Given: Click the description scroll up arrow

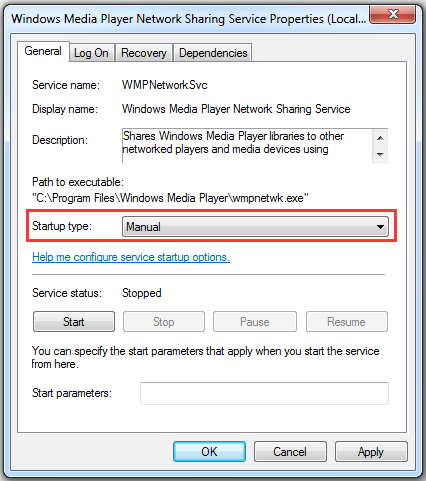Looking at the screenshot, I should tap(380, 138).
